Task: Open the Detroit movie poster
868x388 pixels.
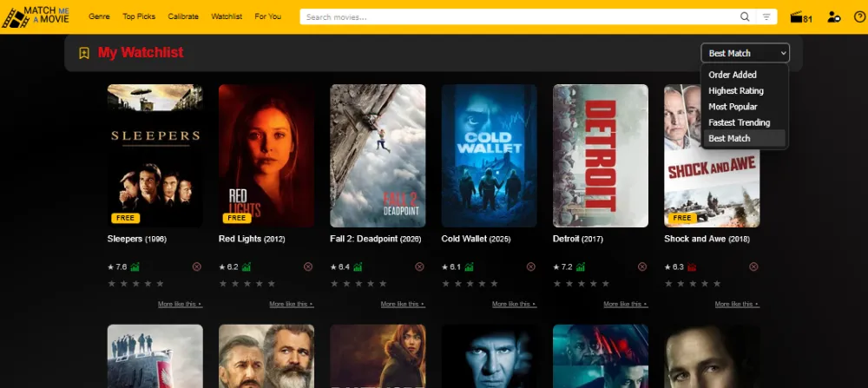Action: (600, 155)
